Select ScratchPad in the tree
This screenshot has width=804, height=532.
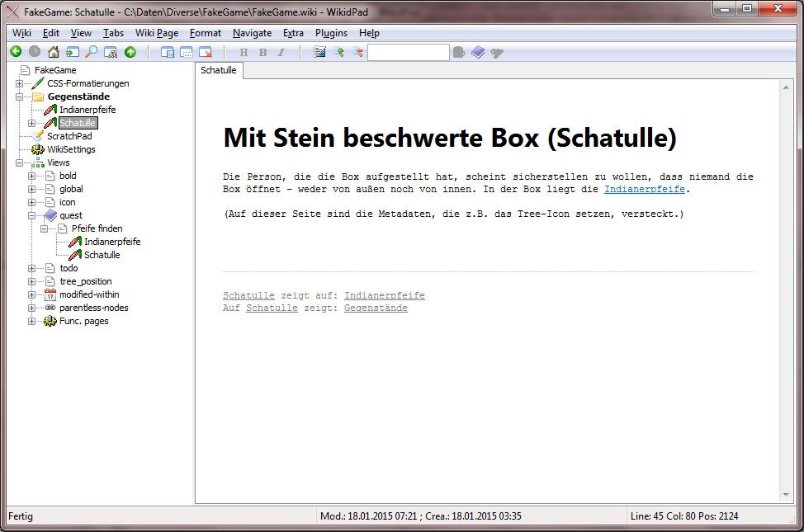[69, 136]
